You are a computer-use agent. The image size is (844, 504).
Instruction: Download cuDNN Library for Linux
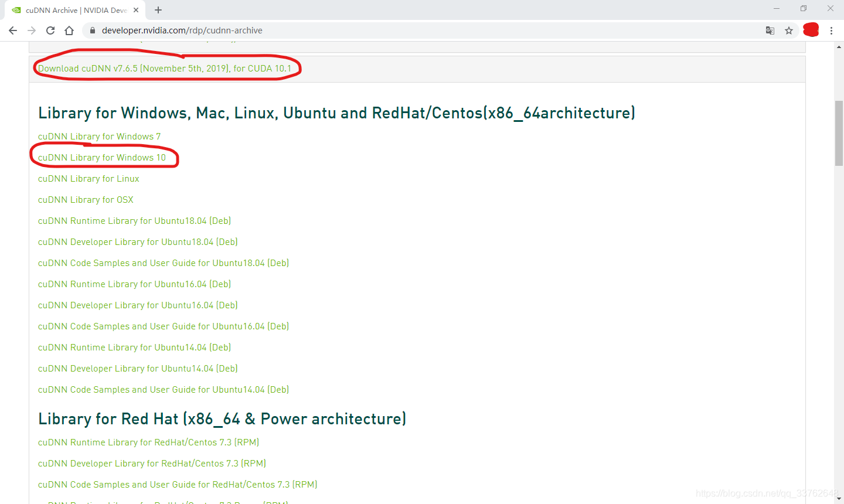[89, 179]
